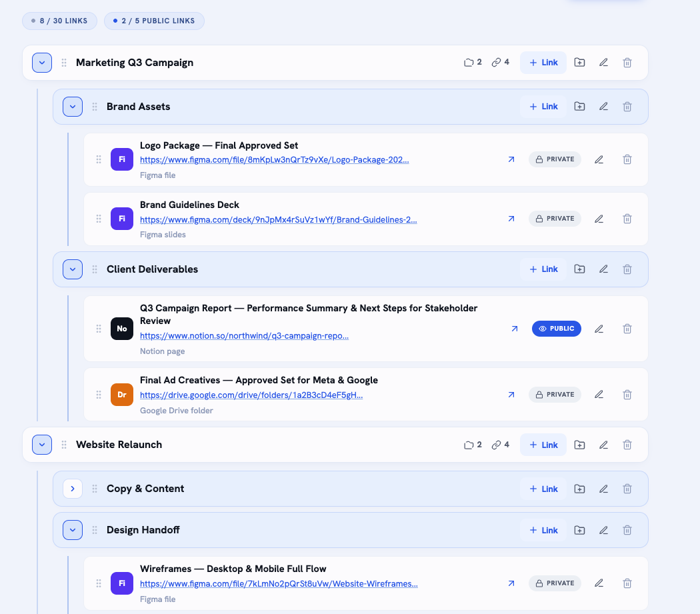Toggle Logo Package privacy from Private
Screen dimensions: 700x614
[555, 159]
